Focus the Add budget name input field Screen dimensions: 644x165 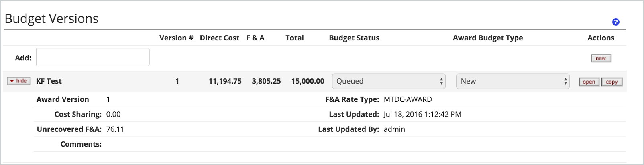[93, 57]
